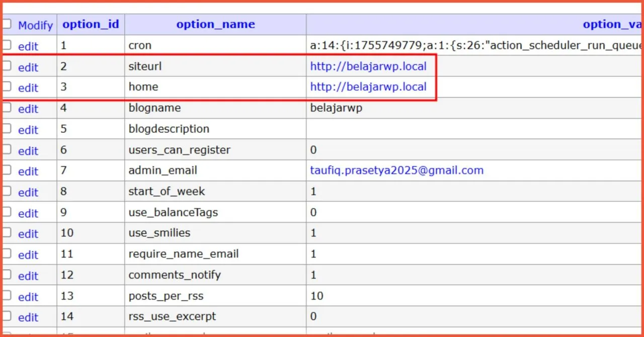Toggle the checkbox on the blogname row
The width and height of the screenshot is (644, 337).
click(x=7, y=108)
